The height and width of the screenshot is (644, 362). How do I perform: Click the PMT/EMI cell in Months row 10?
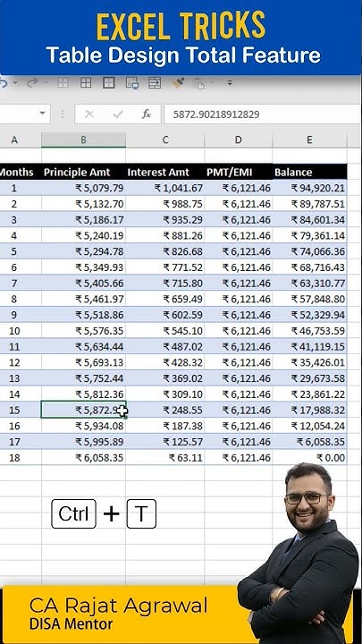coord(238,331)
